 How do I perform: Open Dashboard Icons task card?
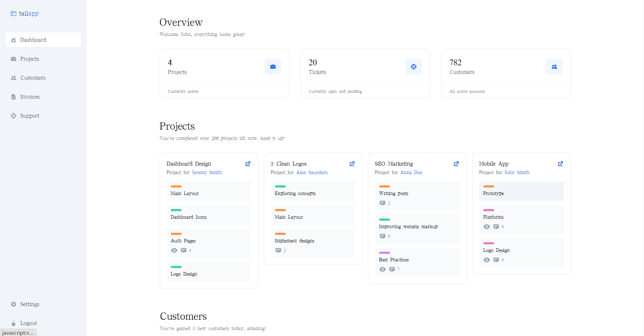tap(209, 215)
